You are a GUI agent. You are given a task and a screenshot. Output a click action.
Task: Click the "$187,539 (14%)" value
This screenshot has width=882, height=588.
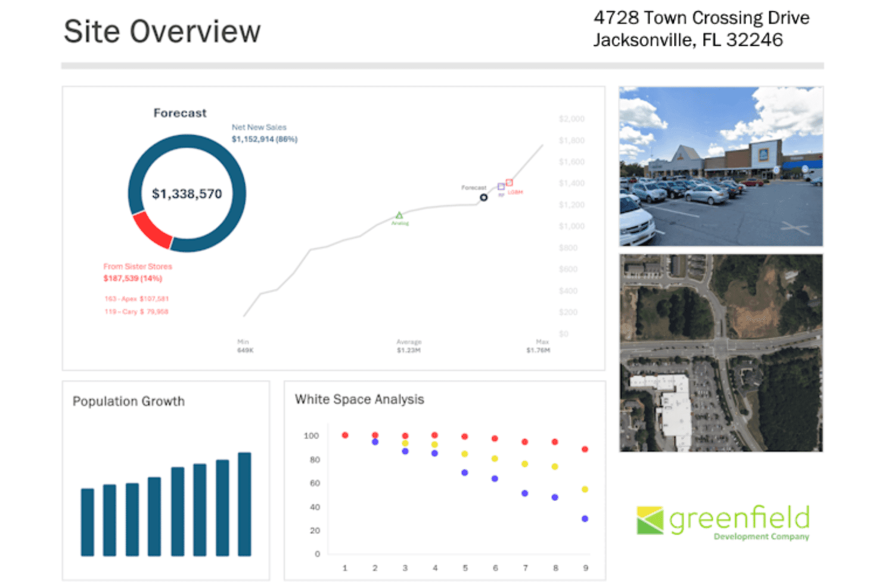133,278
